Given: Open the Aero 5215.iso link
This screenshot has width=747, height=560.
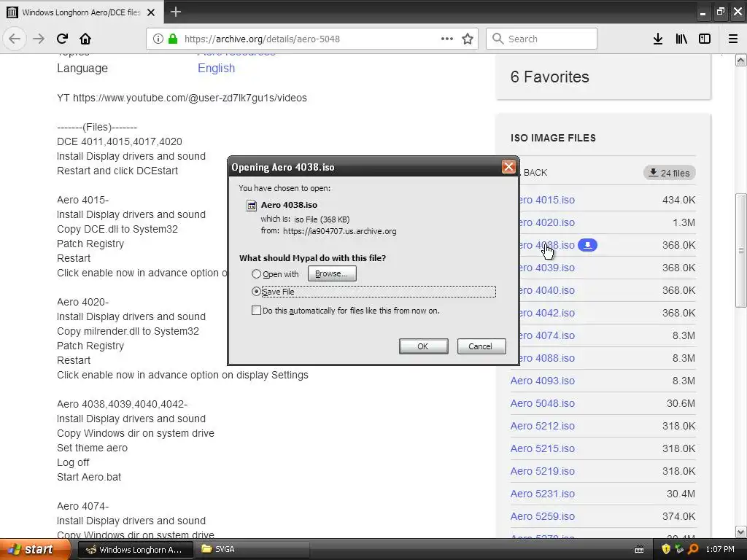Looking at the screenshot, I should (x=543, y=448).
